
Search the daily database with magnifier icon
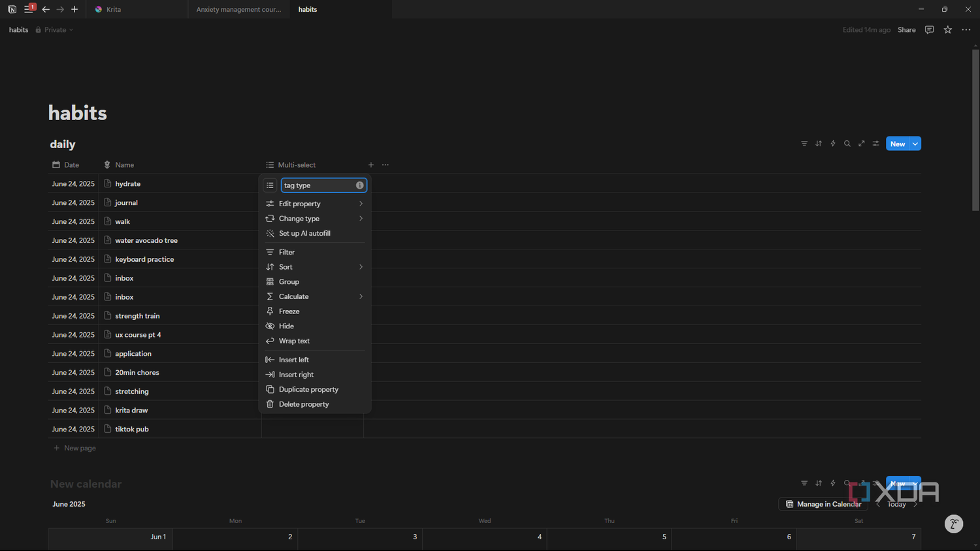click(847, 144)
